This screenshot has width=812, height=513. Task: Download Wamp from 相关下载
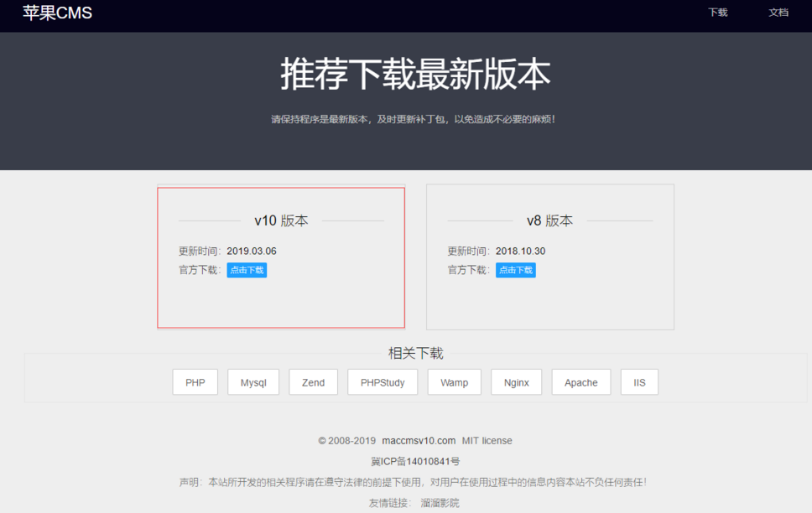(x=454, y=381)
